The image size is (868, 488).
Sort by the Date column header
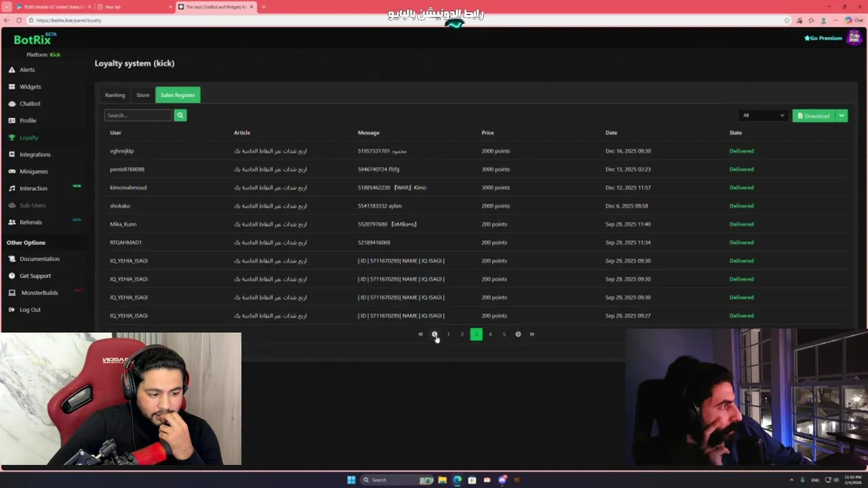pyautogui.click(x=611, y=133)
